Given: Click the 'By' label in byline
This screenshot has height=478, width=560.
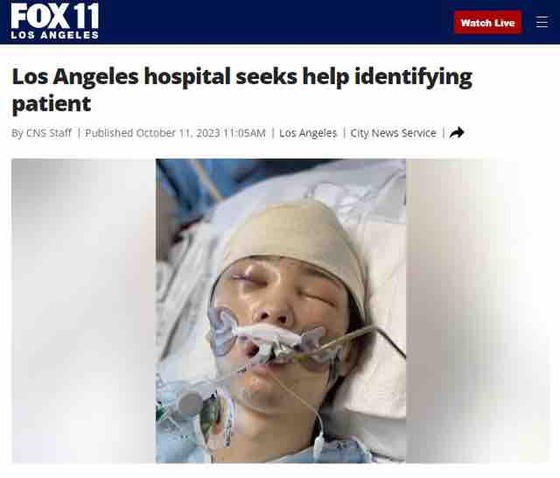Looking at the screenshot, I should [18, 133].
